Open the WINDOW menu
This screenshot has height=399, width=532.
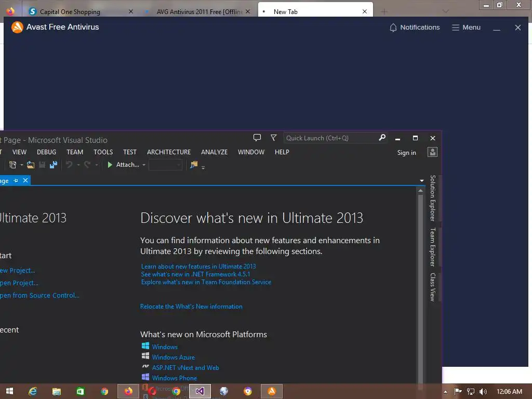tap(251, 152)
